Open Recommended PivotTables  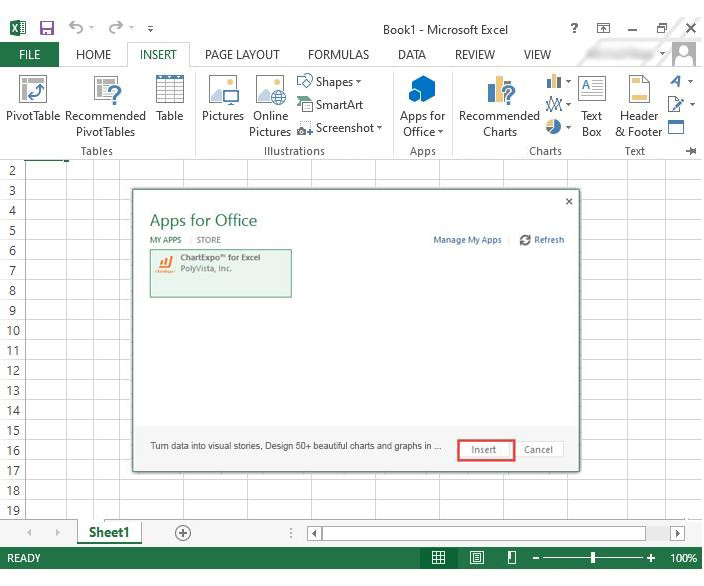click(105, 105)
